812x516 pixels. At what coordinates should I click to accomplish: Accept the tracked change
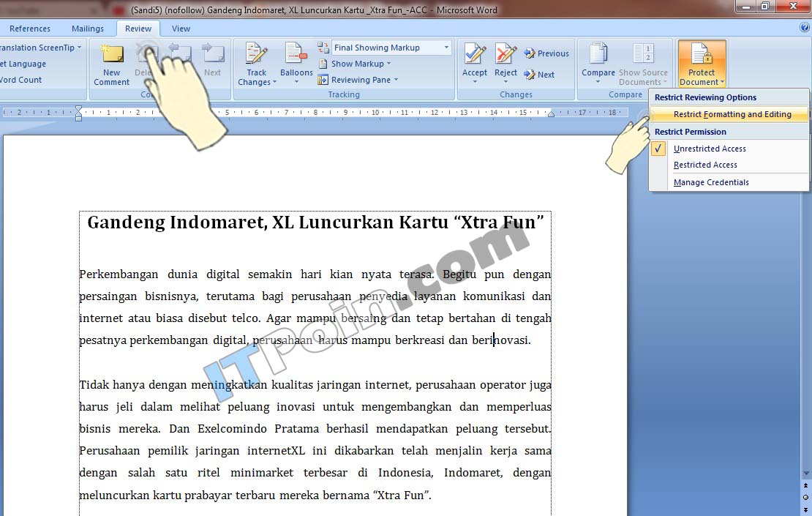[x=474, y=55]
